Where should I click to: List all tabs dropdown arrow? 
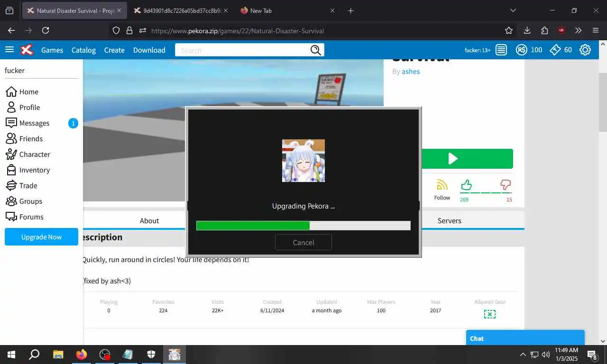(513, 10)
